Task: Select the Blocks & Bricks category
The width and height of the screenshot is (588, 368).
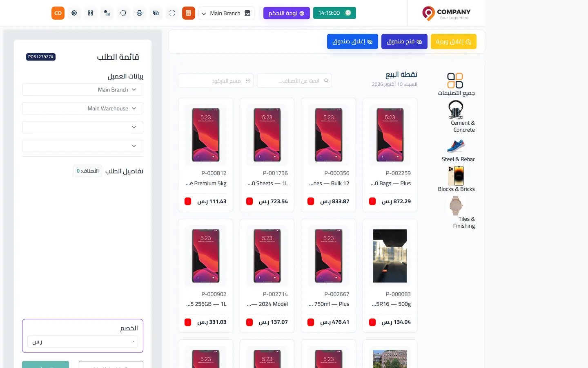Action: [x=456, y=179]
